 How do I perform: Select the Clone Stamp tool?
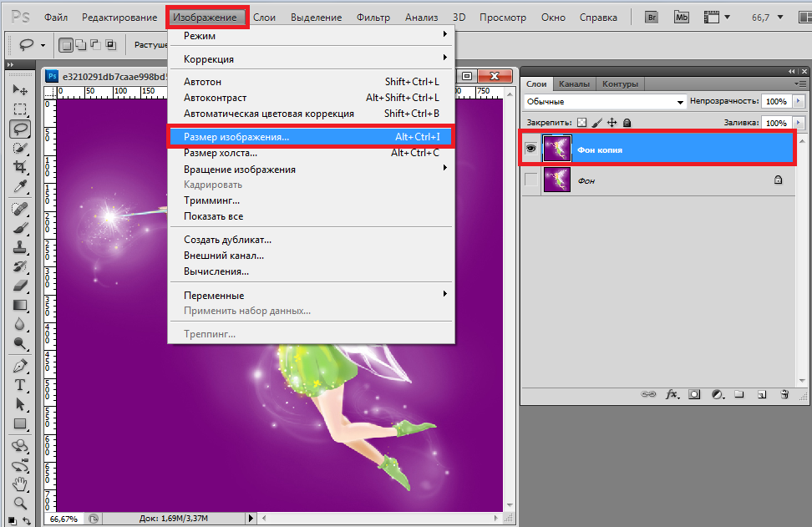pos(20,247)
